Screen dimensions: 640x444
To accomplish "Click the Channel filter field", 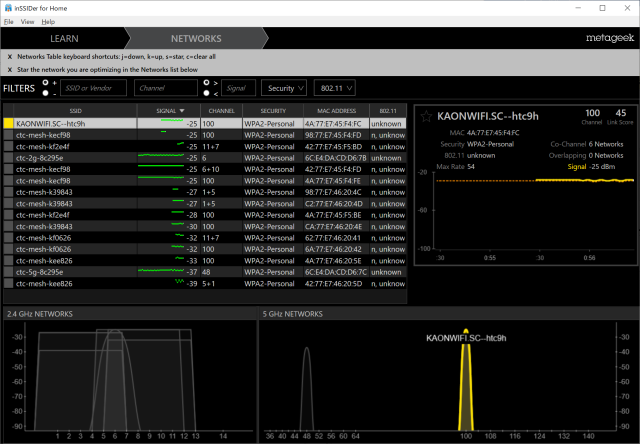I will point(166,88).
